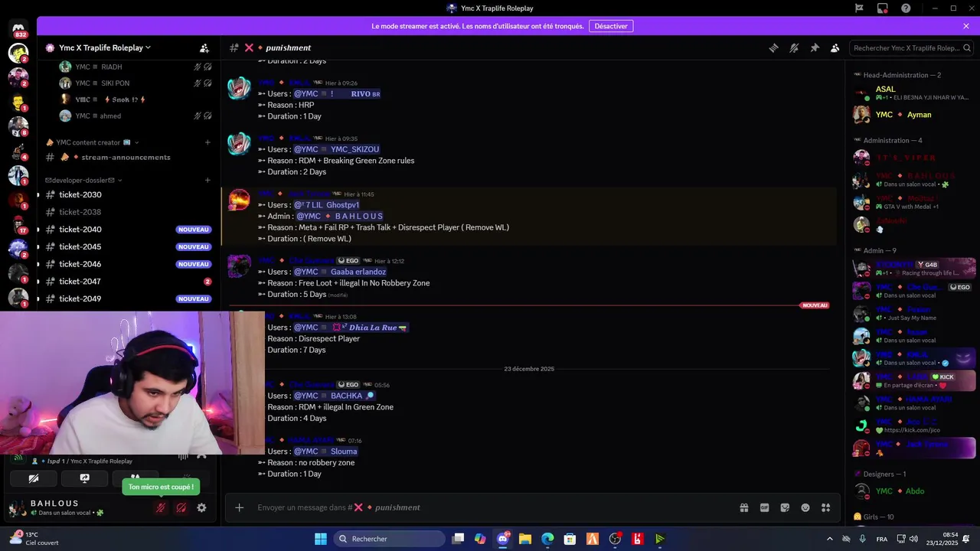Open the checkpoint flag icon in title bar
Image resolution: width=980 pixels, height=551 pixels.
tap(859, 8)
